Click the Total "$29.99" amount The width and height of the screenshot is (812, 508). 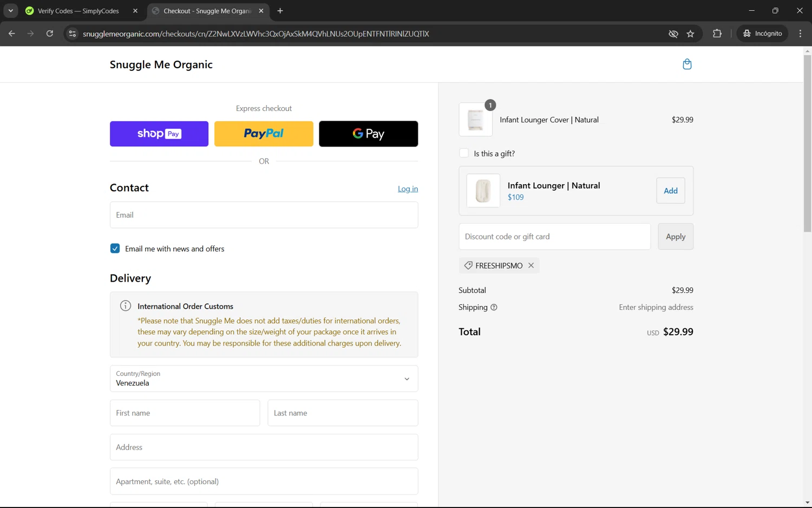(678, 332)
